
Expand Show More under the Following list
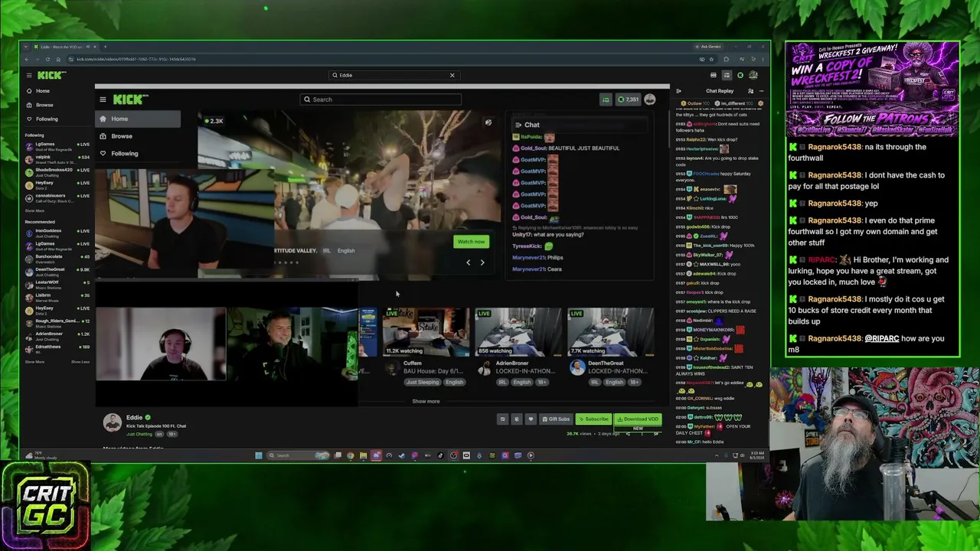pos(34,210)
